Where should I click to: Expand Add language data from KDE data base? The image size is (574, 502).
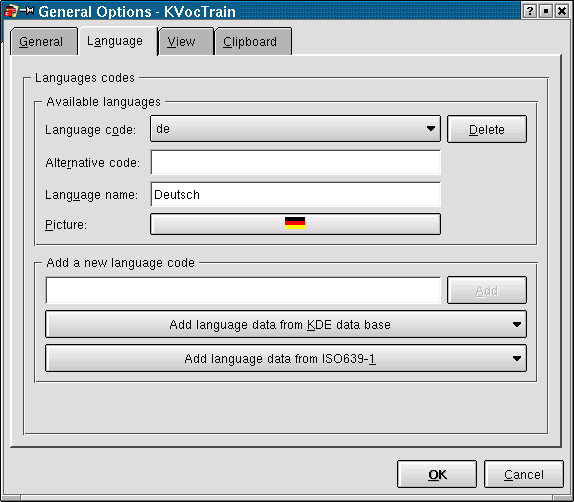pos(286,324)
